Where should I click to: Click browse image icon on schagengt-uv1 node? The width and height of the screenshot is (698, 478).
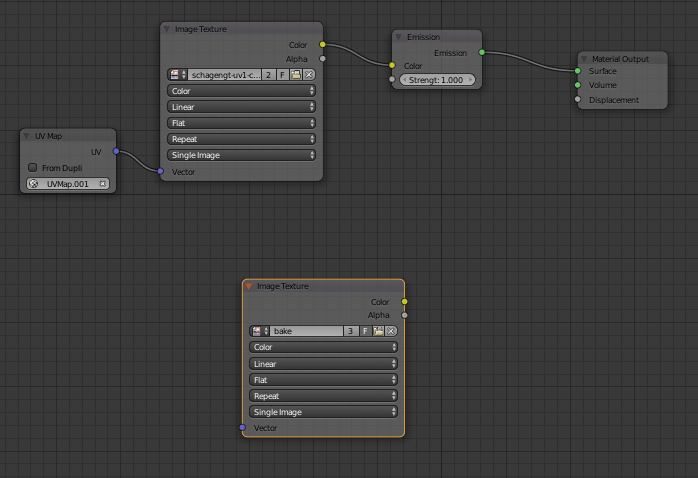coord(176,75)
